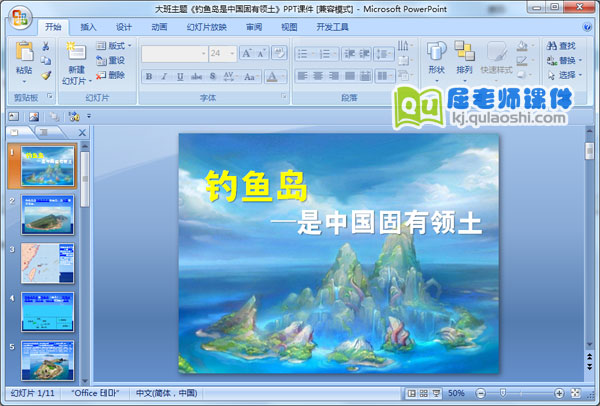The width and height of the screenshot is (600, 406).
Task: Open character spacing AV options
Action: tap(230, 77)
